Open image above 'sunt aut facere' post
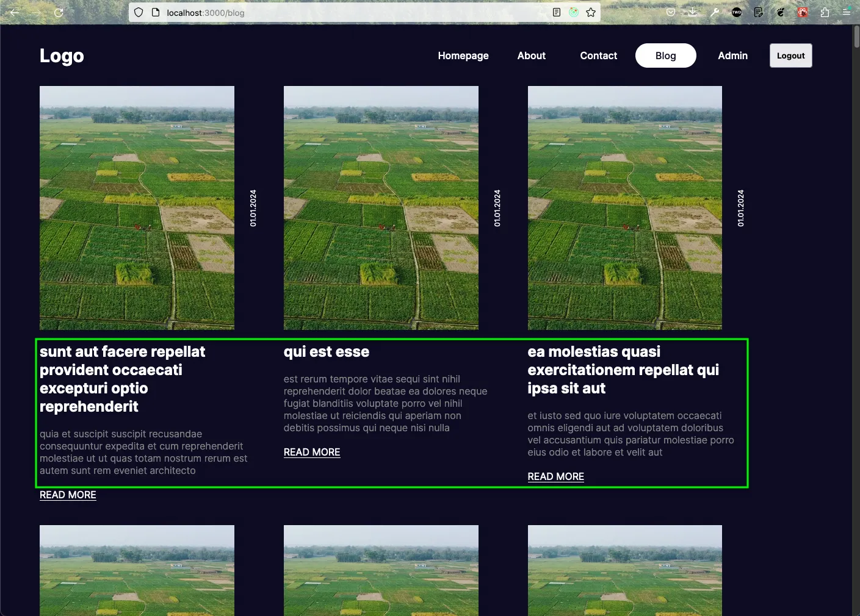The width and height of the screenshot is (860, 616). point(137,208)
